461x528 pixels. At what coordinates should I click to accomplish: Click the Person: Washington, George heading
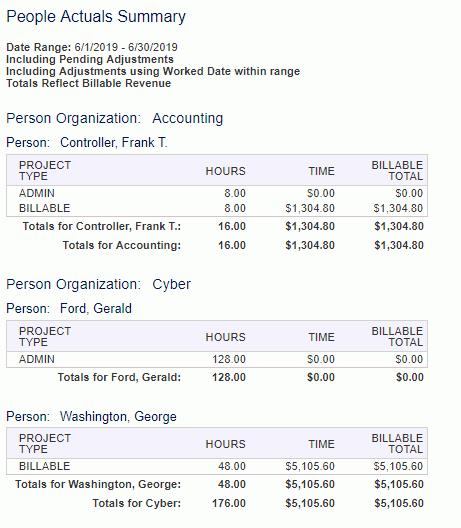click(x=91, y=417)
